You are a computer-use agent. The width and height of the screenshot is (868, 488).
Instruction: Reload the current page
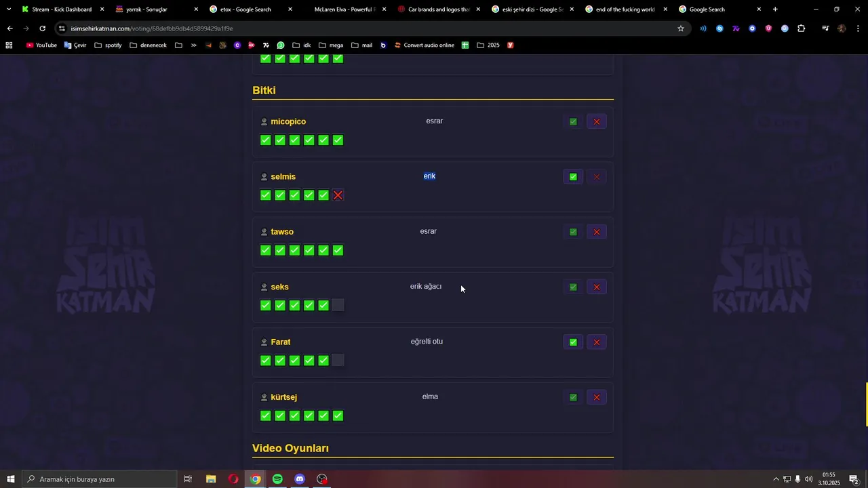click(x=42, y=28)
